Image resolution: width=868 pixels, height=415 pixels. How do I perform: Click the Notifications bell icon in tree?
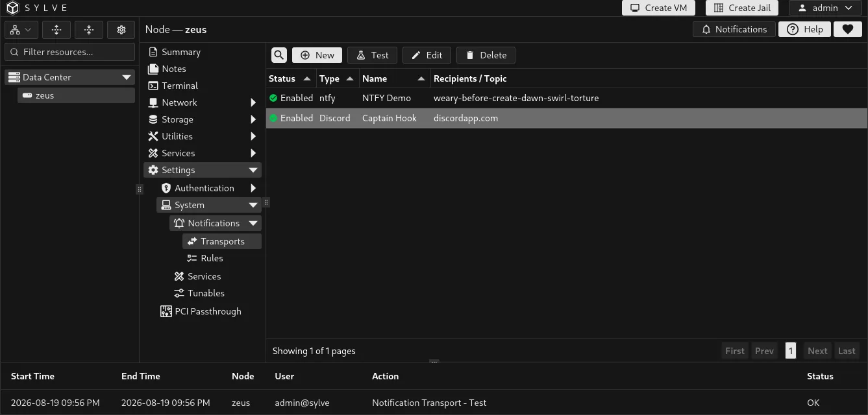179,223
